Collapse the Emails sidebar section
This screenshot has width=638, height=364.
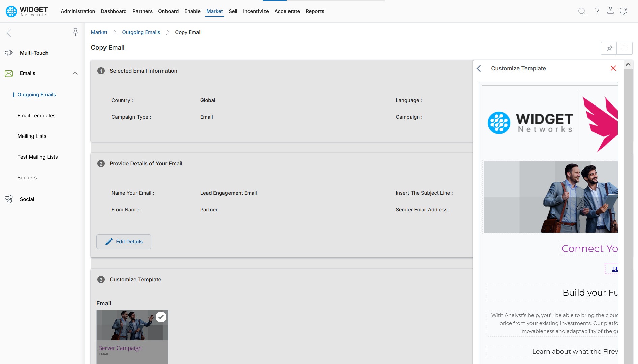(x=75, y=73)
